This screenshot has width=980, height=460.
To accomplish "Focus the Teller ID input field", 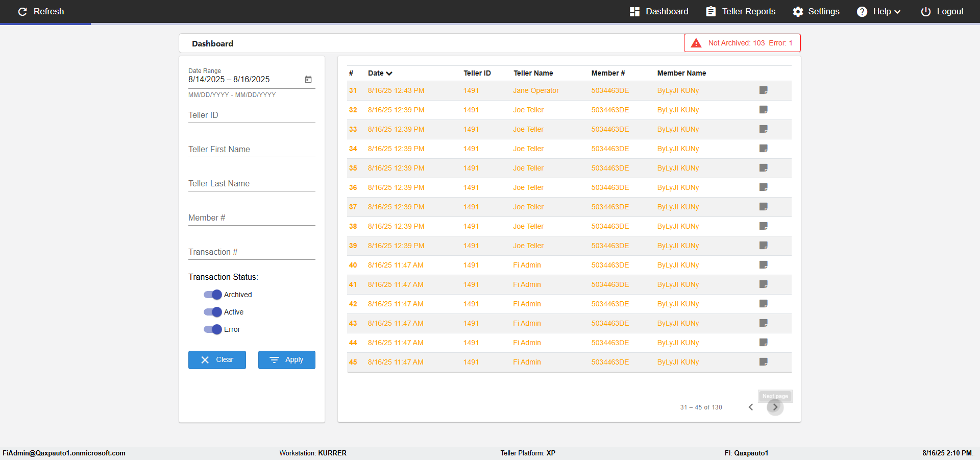I will pos(252,115).
